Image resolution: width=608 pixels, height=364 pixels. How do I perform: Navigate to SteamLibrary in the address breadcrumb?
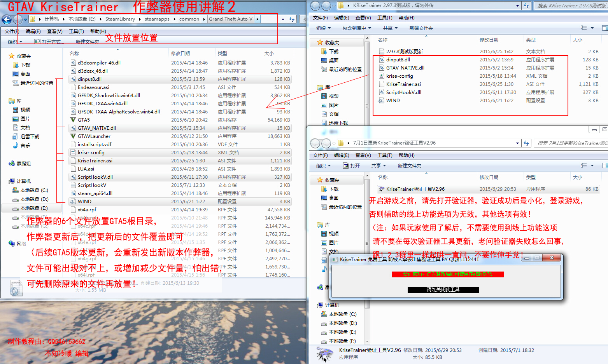point(120,19)
